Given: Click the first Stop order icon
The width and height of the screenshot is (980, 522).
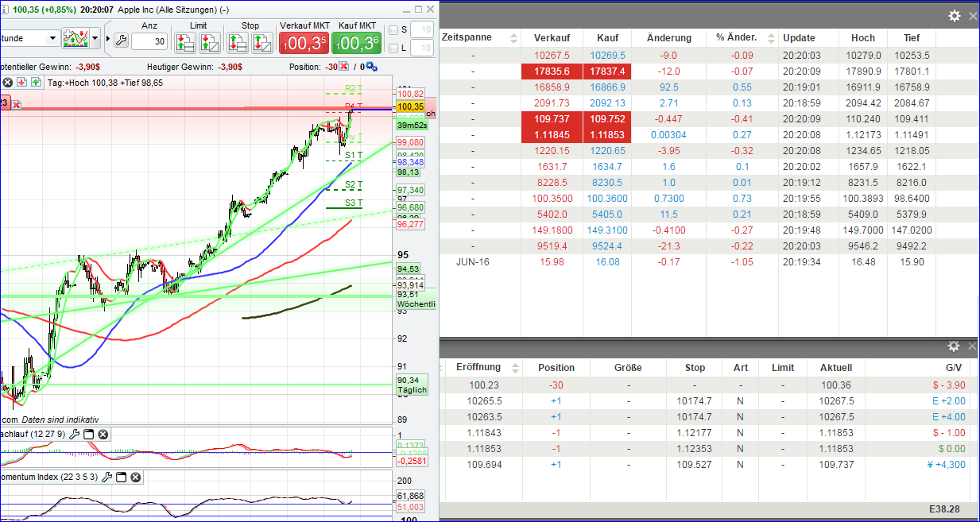Looking at the screenshot, I should tap(238, 42).
